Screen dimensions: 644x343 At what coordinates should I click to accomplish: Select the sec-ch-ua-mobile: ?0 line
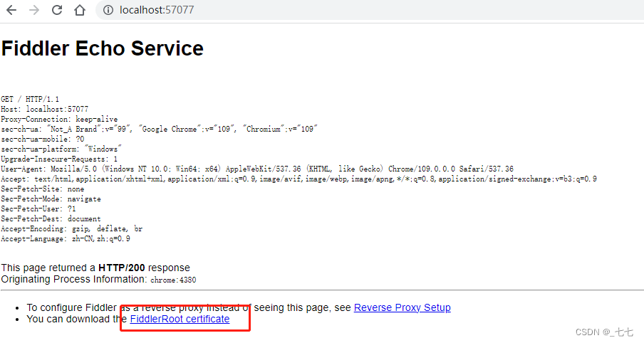(x=43, y=139)
